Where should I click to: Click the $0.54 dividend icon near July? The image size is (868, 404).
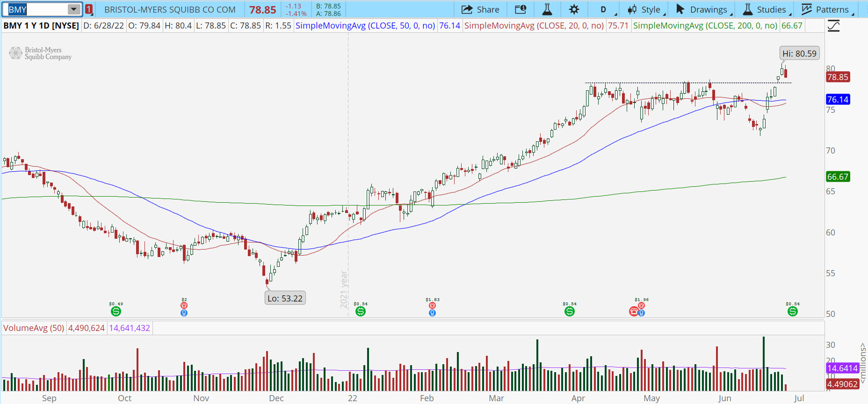click(793, 311)
